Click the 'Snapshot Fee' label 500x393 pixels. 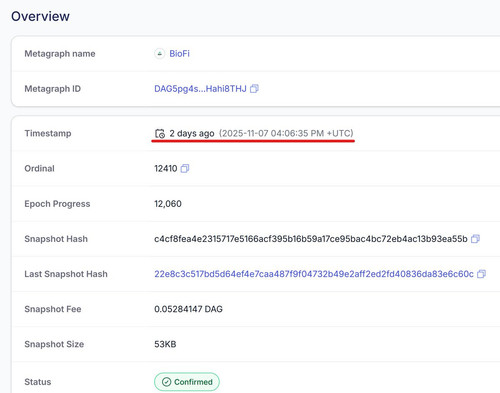pos(53,309)
